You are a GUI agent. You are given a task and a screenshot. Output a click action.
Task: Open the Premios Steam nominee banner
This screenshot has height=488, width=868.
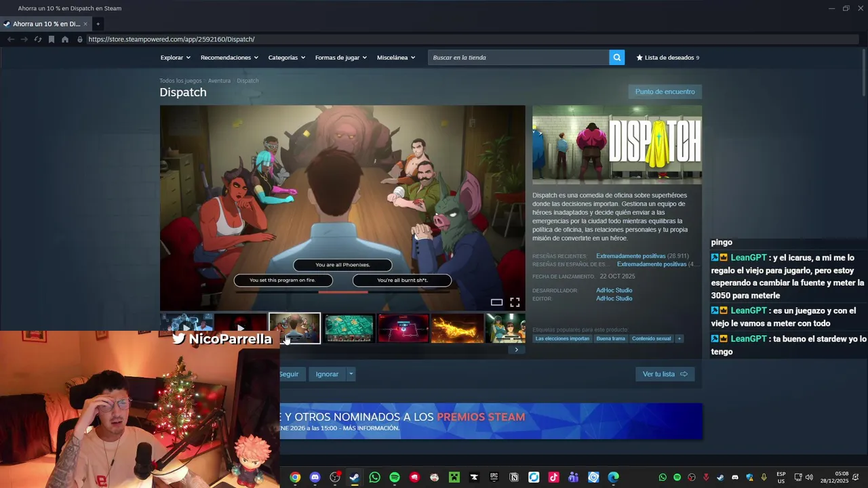[491, 421]
